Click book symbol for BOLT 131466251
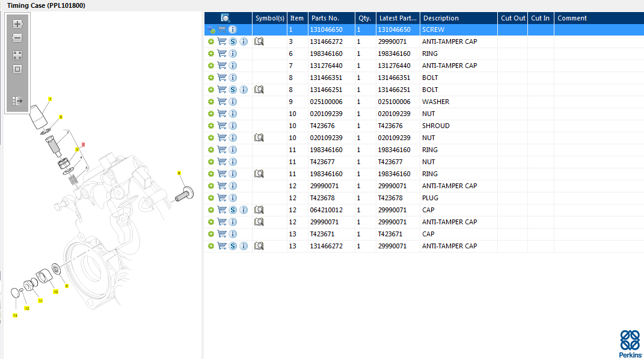 tap(259, 90)
